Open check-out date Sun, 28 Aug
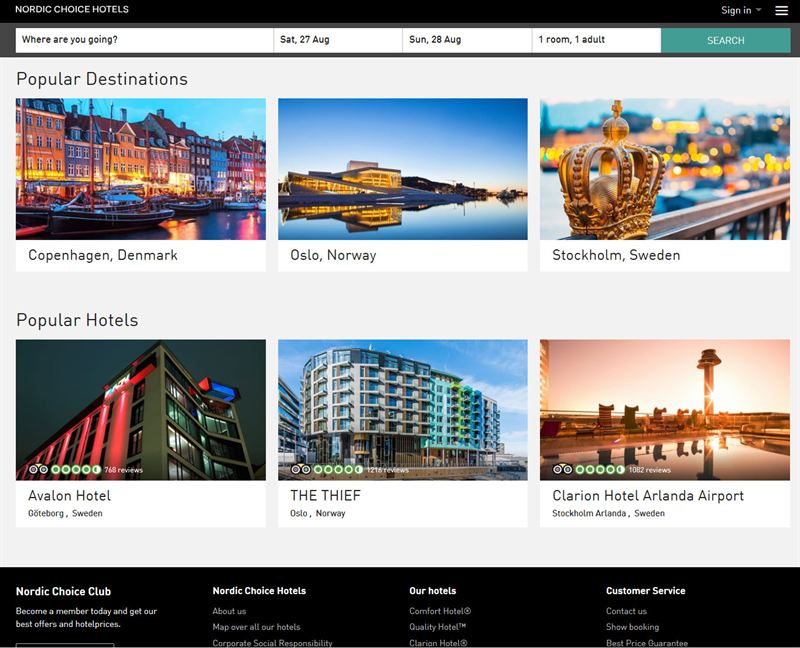This screenshot has width=800, height=648. pyautogui.click(x=467, y=40)
